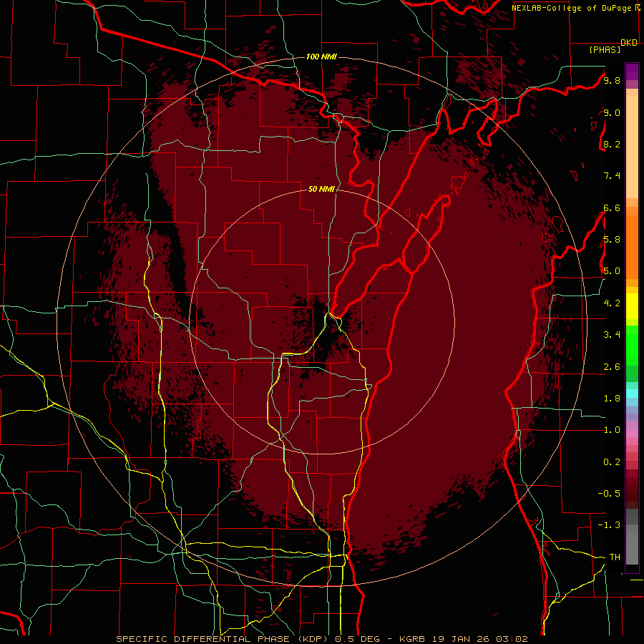This screenshot has height=644, width=644.
Task: Click the 5.0 value on the color scale
Action: coord(612,271)
